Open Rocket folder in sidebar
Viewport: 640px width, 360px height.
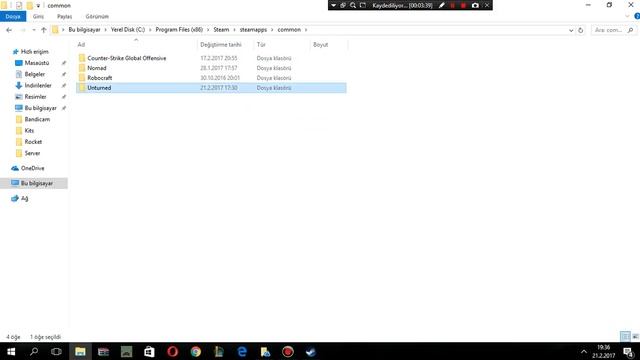pos(33,142)
